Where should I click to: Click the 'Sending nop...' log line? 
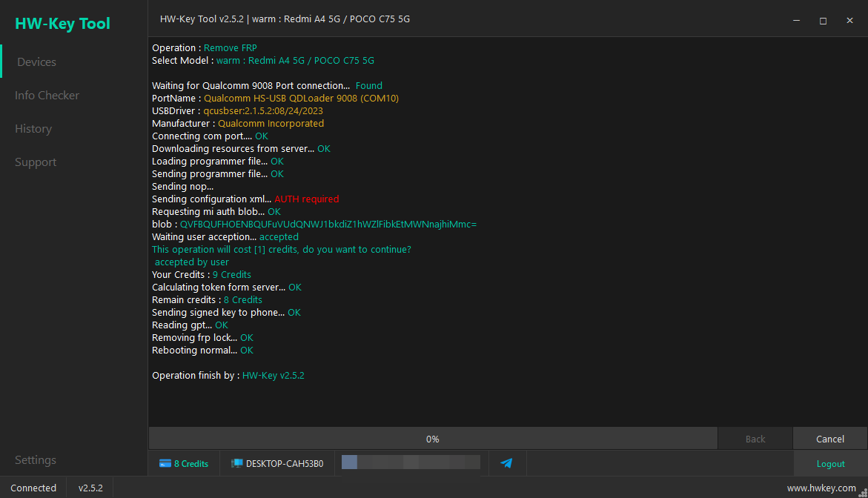click(x=182, y=187)
